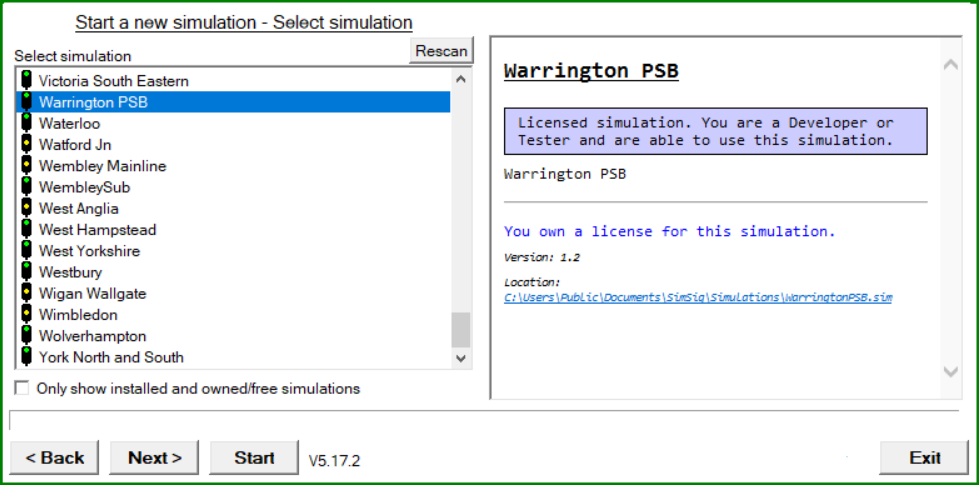Click the signal icon beside Wigan Wallgate

tap(26, 293)
